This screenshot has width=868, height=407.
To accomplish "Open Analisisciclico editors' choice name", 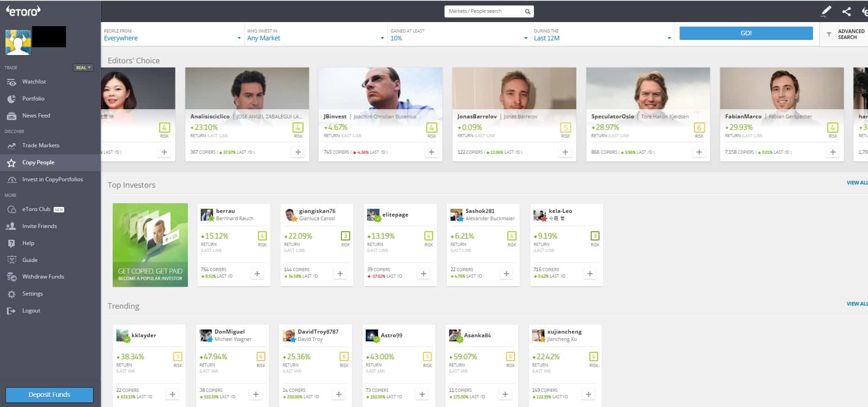I will (x=210, y=117).
